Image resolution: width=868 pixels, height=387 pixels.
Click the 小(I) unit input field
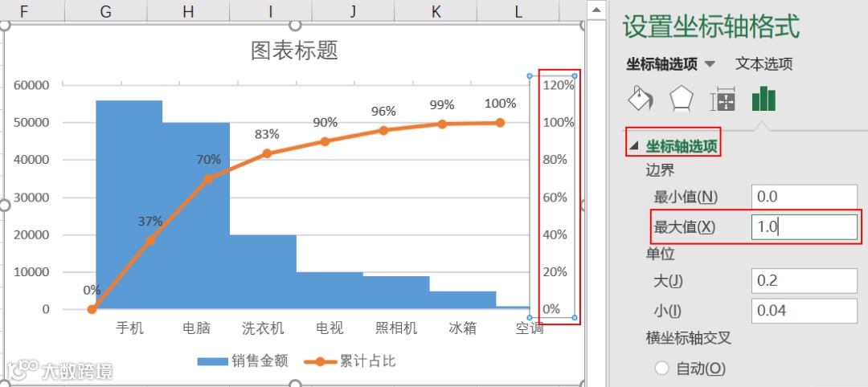(x=805, y=311)
